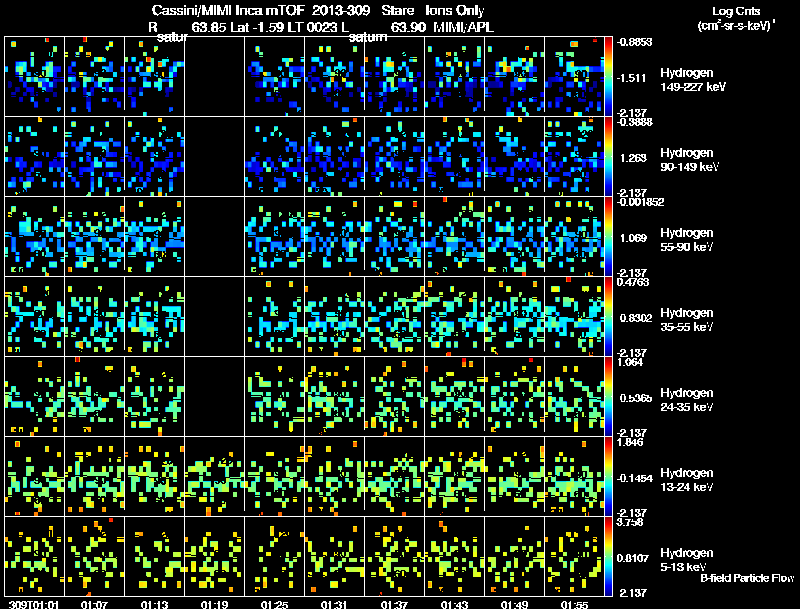Click the Hydrogen 13-24 keV row label
The image size is (800, 609).
click(x=686, y=480)
